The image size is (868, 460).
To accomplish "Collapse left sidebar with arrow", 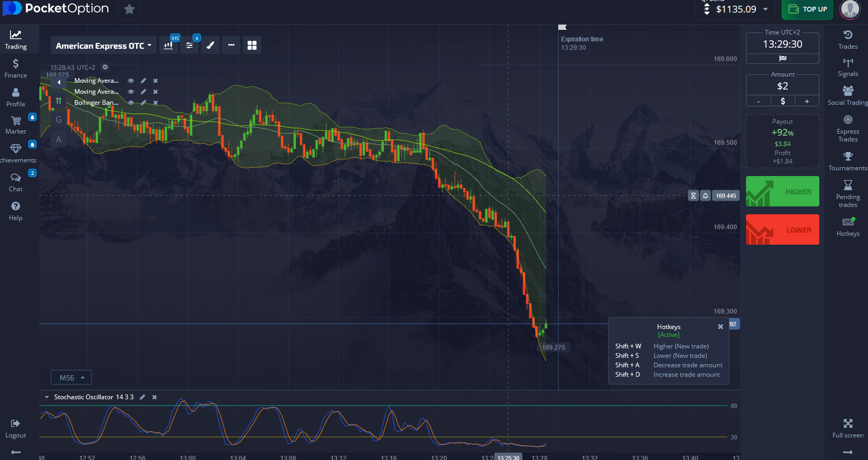I will pos(16,452).
